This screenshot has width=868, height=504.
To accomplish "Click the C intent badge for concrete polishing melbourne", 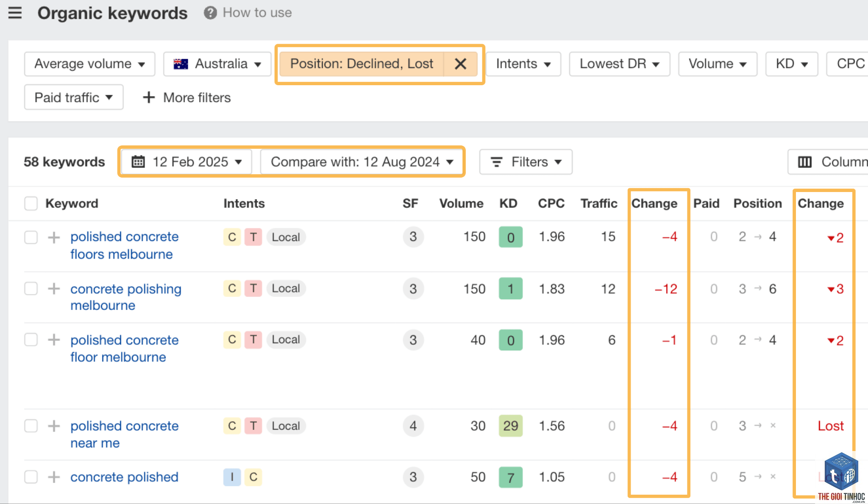I will (232, 288).
